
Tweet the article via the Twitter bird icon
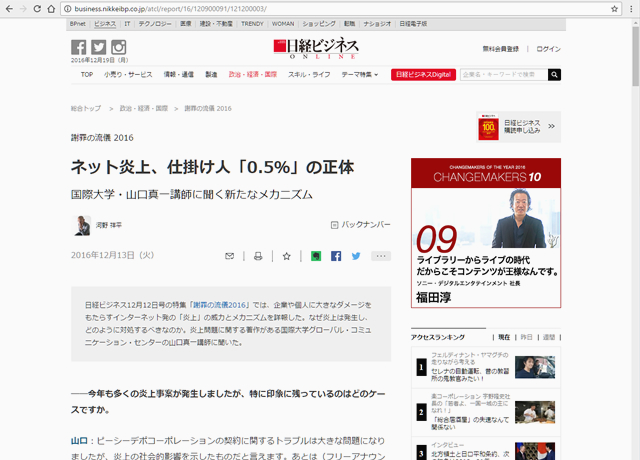coord(355,256)
